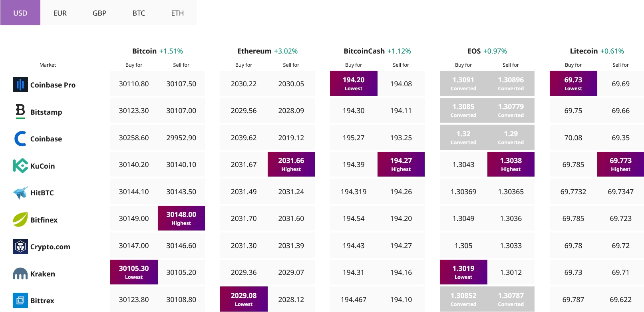Click Crypto.com EOS buy price 1.305

[x=463, y=246]
